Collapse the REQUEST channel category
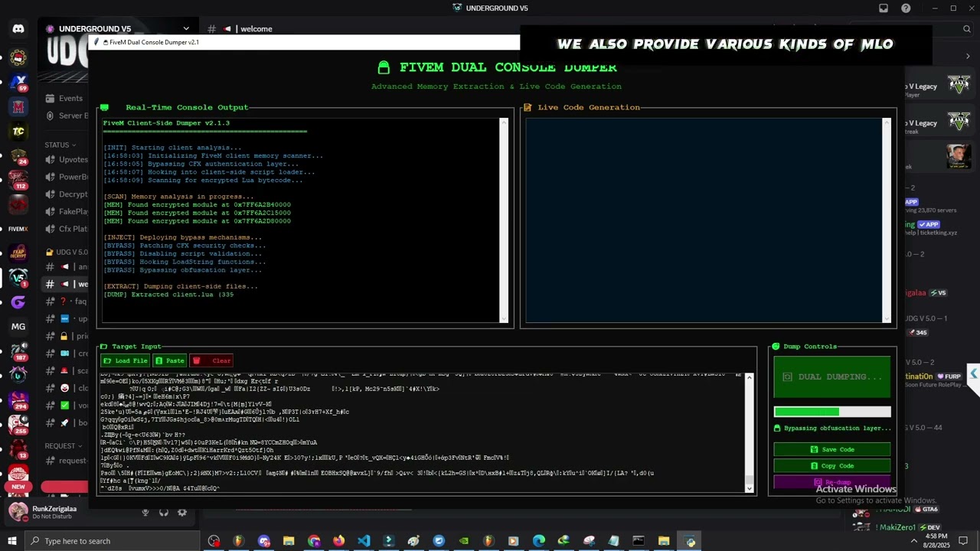980x551 pixels. [64, 445]
